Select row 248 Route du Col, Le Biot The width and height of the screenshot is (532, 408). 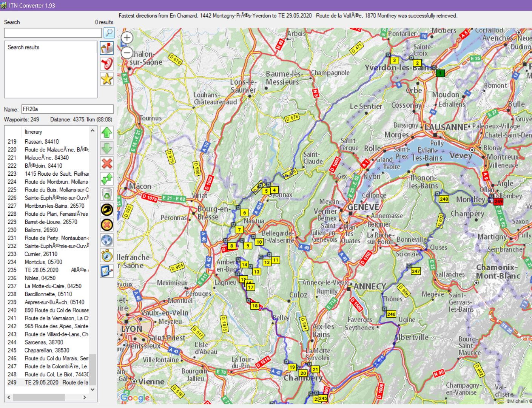[47, 374]
